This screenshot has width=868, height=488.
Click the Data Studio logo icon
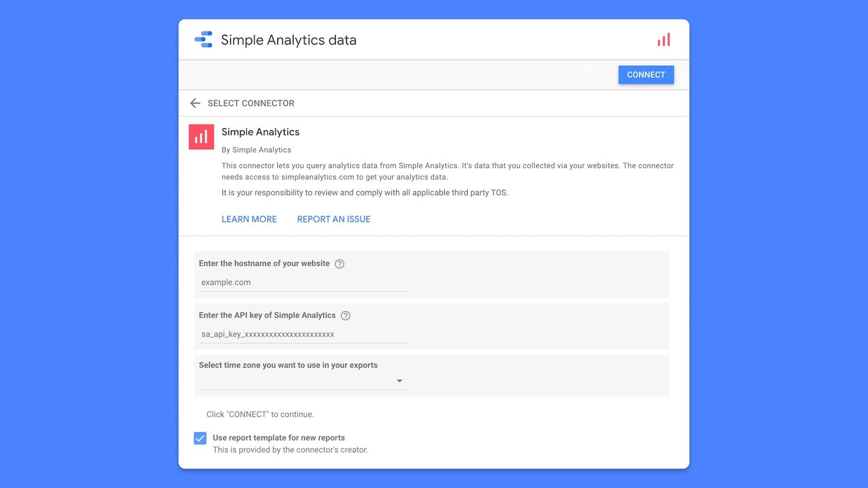[x=203, y=40]
